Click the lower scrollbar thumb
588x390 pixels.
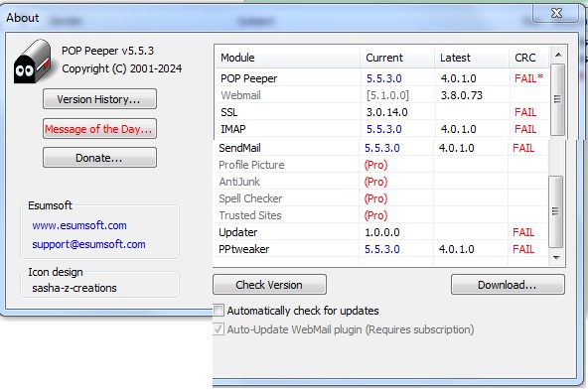tap(556, 211)
